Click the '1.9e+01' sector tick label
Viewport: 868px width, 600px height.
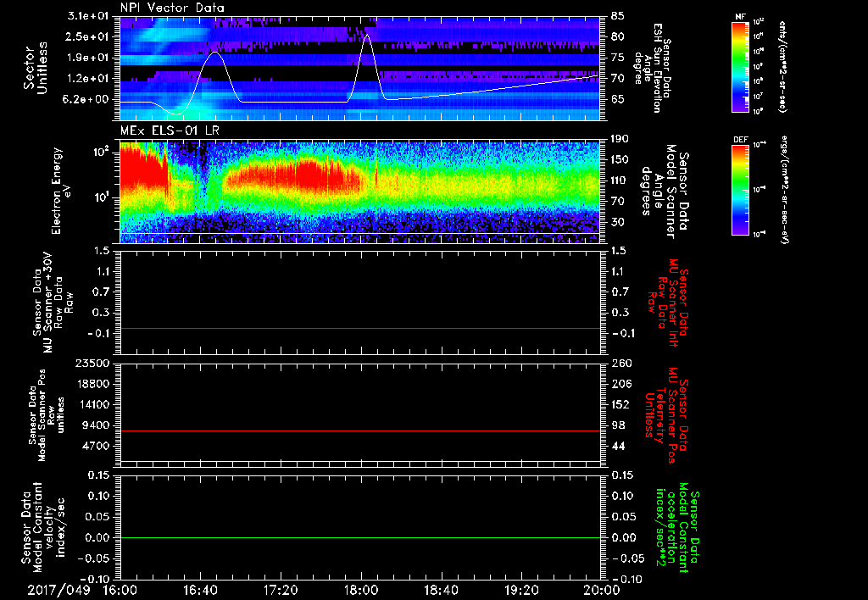87,58
